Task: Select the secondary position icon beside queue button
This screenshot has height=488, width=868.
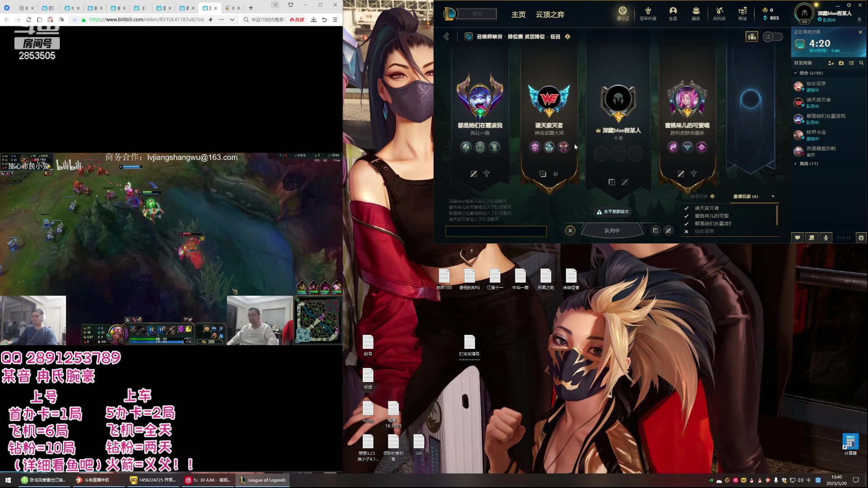Action: 668,230
